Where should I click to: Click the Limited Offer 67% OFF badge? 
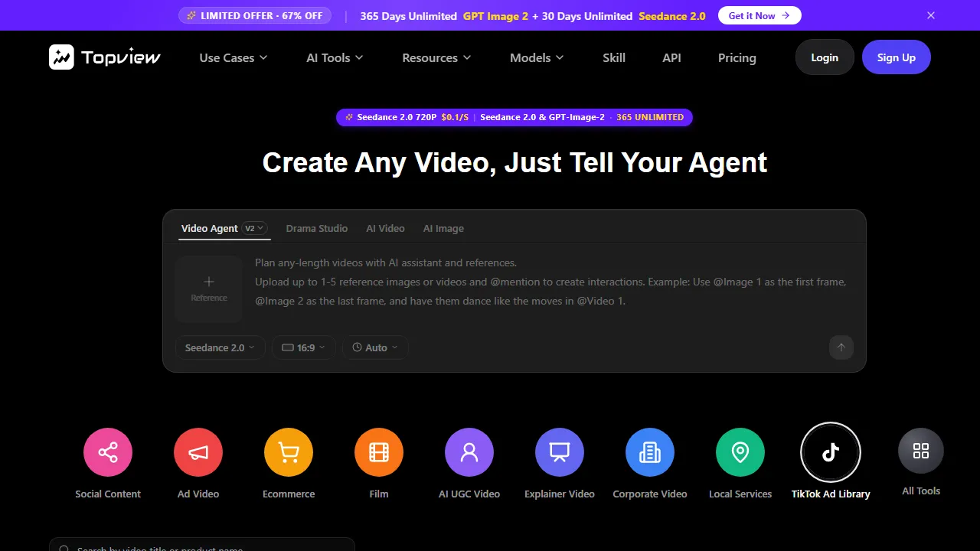pyautogui.click(x=255, y=15)
